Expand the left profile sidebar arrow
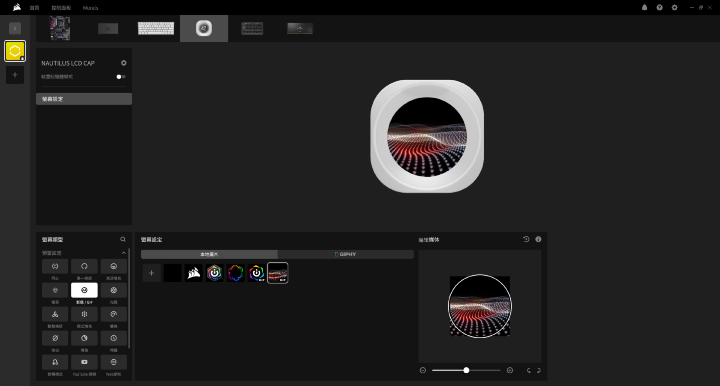The image size is (720, 386). click(x=15, y=28)
